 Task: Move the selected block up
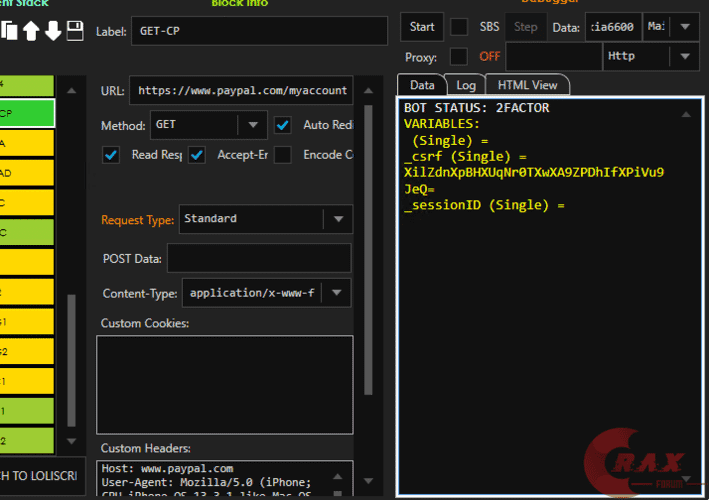tap(31, 30)
